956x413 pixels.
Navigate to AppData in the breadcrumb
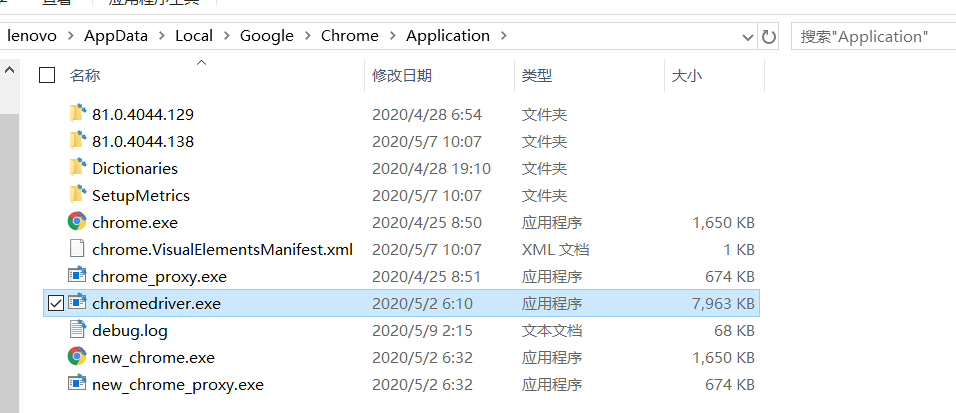click(118, 36)
